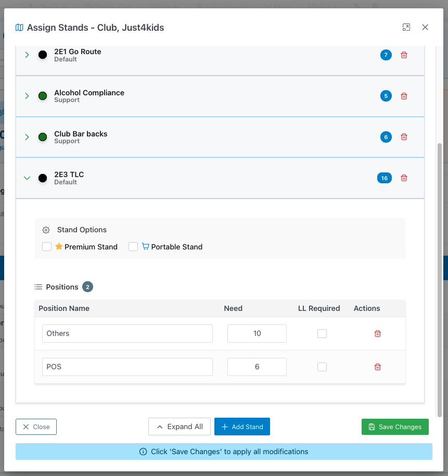The image size is (448, 476).
Task: Click the 16 count badge on 2E3 TLC
Action: [x=384, y=178]
